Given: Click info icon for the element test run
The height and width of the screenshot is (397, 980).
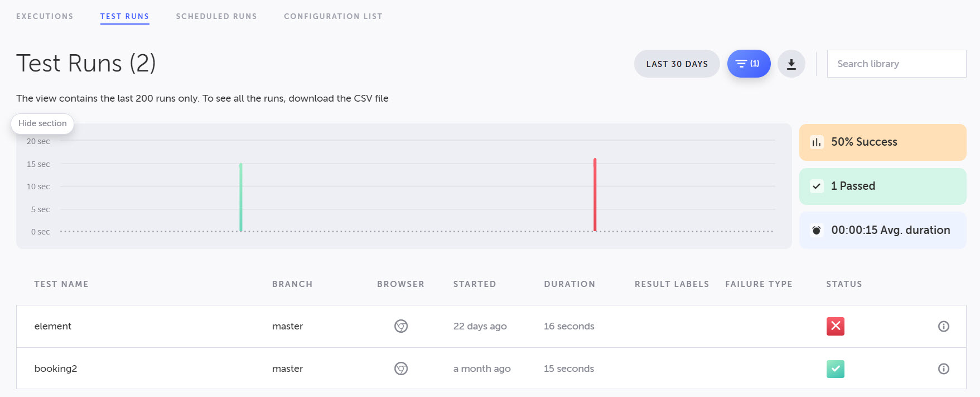Looking at the screenshot, I should tap(943, 327).
